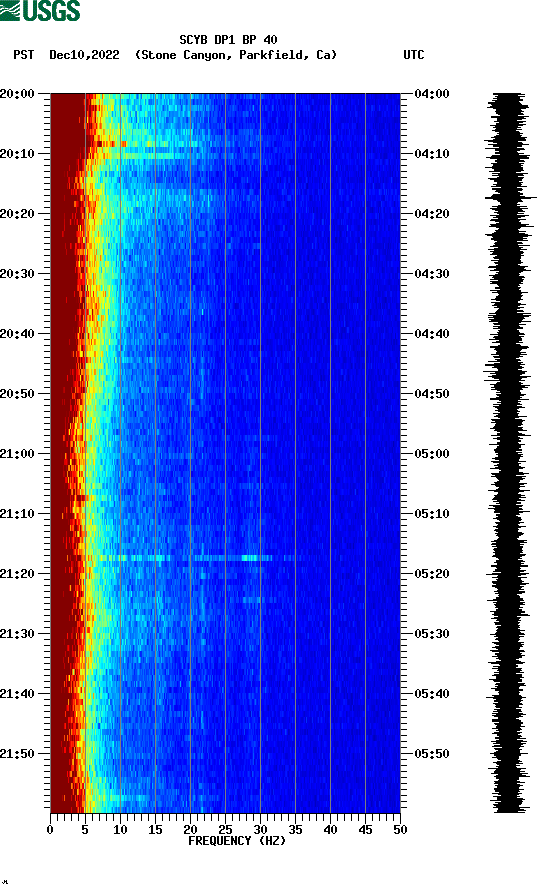
Task: Click the date 'Dec10,2022'
Action: click(84, 55)
